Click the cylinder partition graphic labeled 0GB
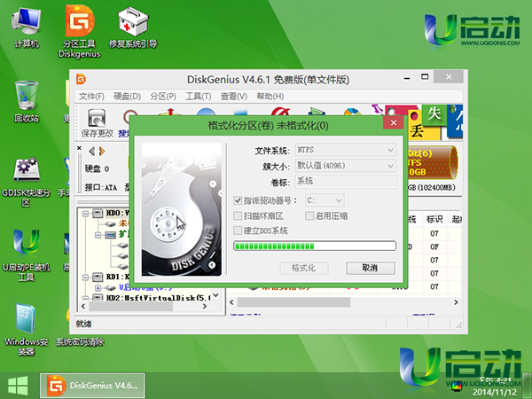Viewport: 532px width, 399px height. pos(433,163)
